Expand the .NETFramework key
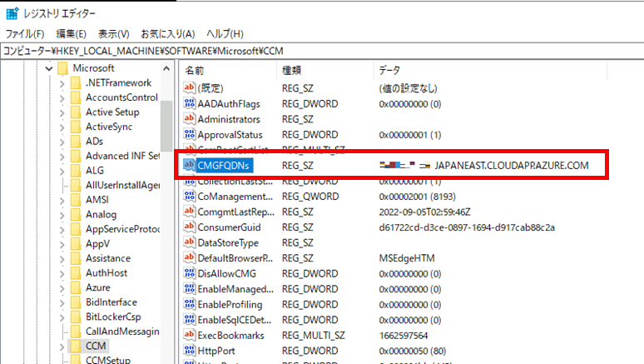Image resolution: width=644 pixels, height=364 pixels. [x=62, y=83]
